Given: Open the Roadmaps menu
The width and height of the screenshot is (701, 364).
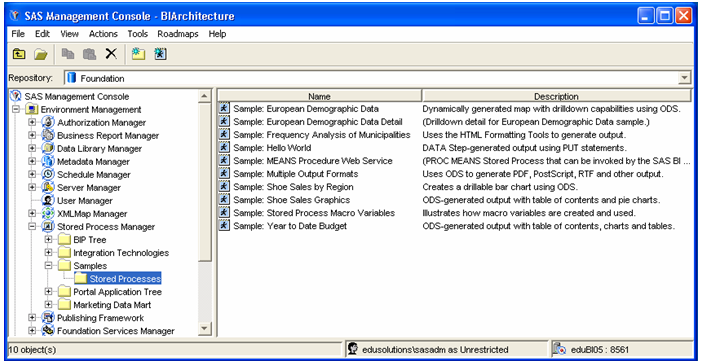Looking at the screenshot, I should click(x=177, y=34).
